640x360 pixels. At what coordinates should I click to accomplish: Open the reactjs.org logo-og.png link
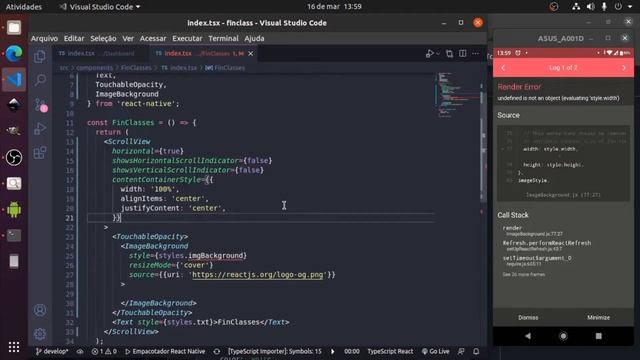258,275
